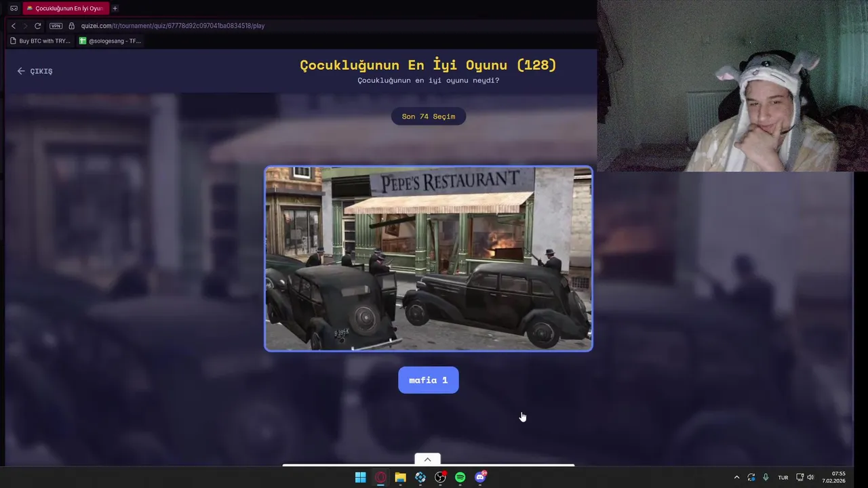
Task: Reload the quizei page
Action: pyautogui.click(x=38, y=26)
